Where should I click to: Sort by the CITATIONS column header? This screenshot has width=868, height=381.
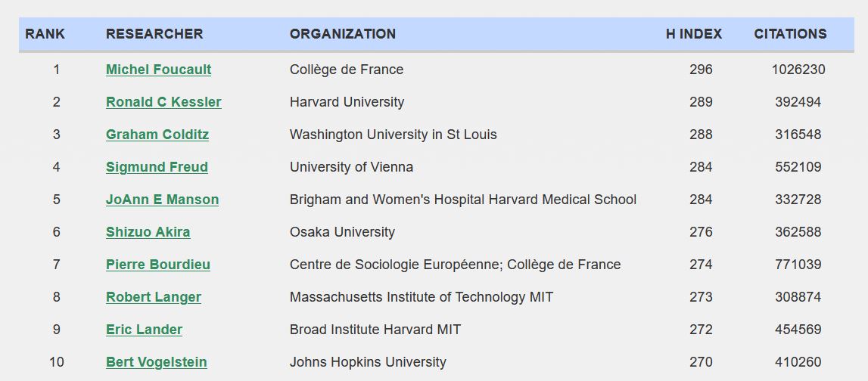790,34
